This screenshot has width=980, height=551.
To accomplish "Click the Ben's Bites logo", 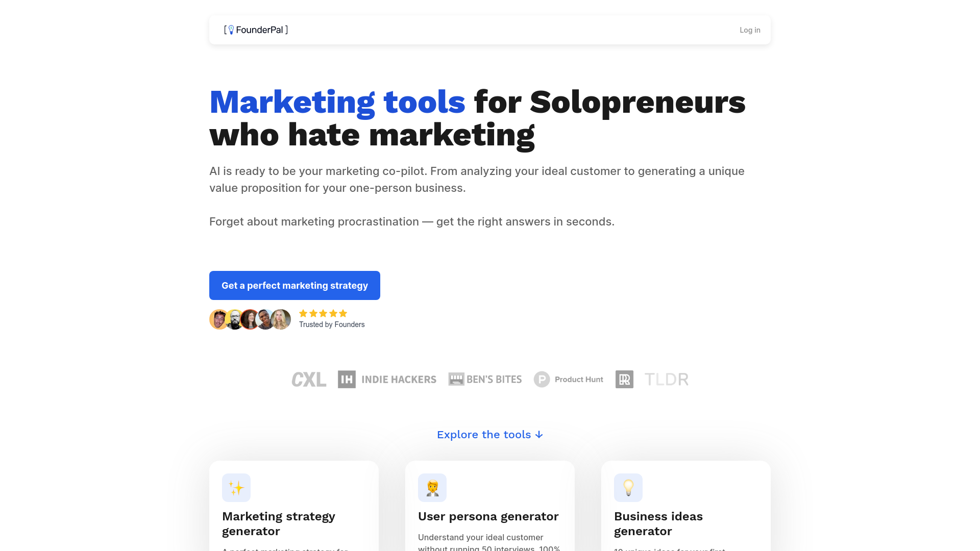I will coord(485,380).
